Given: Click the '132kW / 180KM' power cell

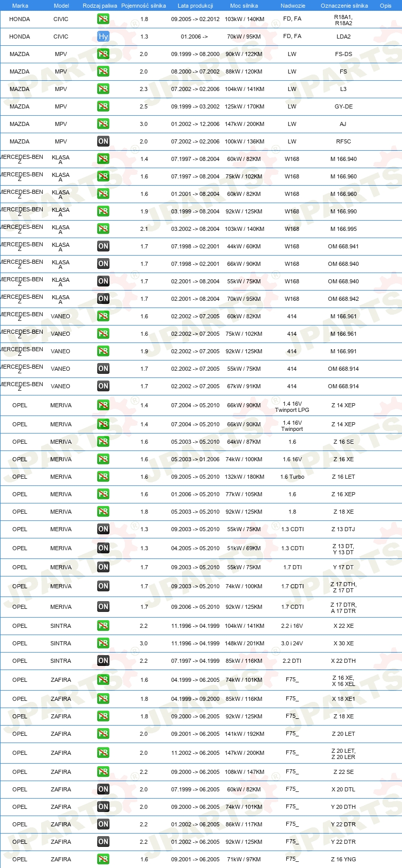Looking at the screenshot, I should [245, 477].
